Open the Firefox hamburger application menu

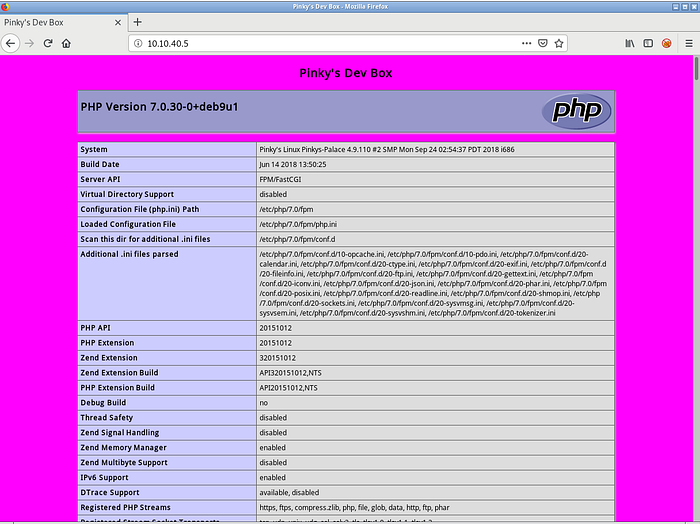[x=688, y=43]
